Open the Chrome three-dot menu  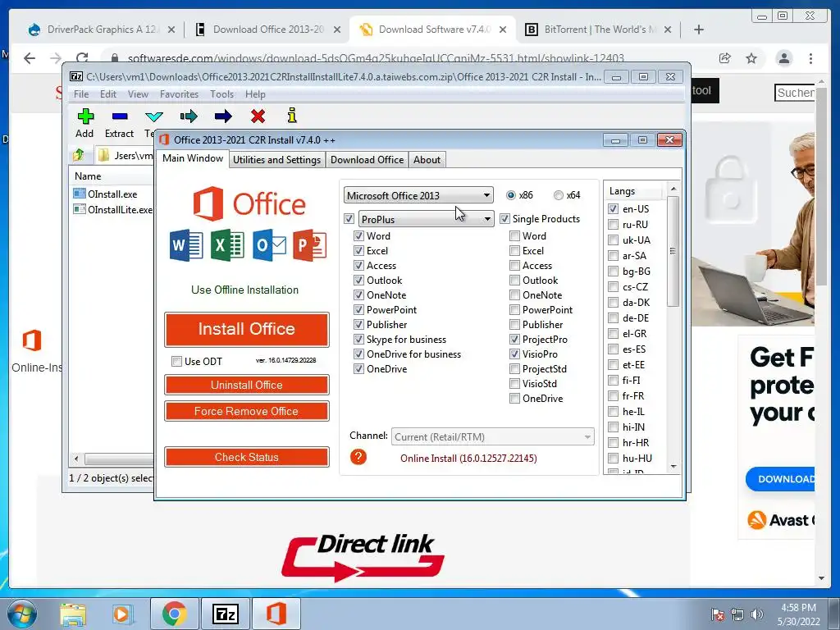[x=810, y=58]
